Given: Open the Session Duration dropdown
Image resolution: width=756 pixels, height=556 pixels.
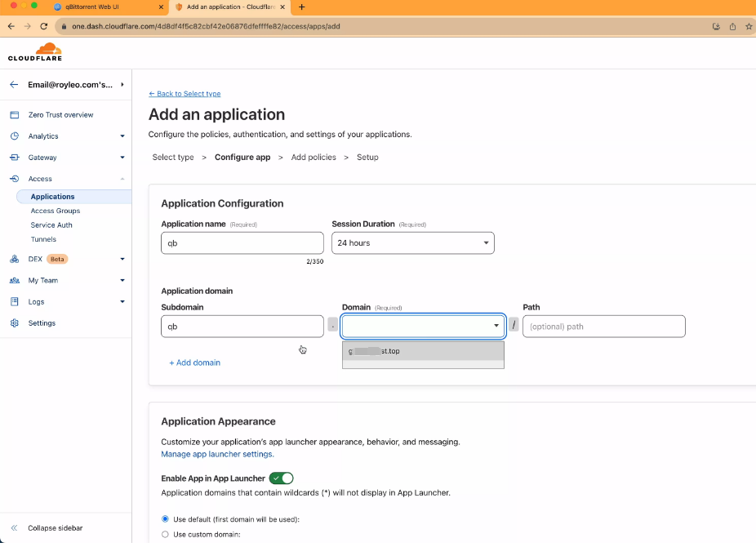Looking at the screenshot, I should click(x=412, y=243).
